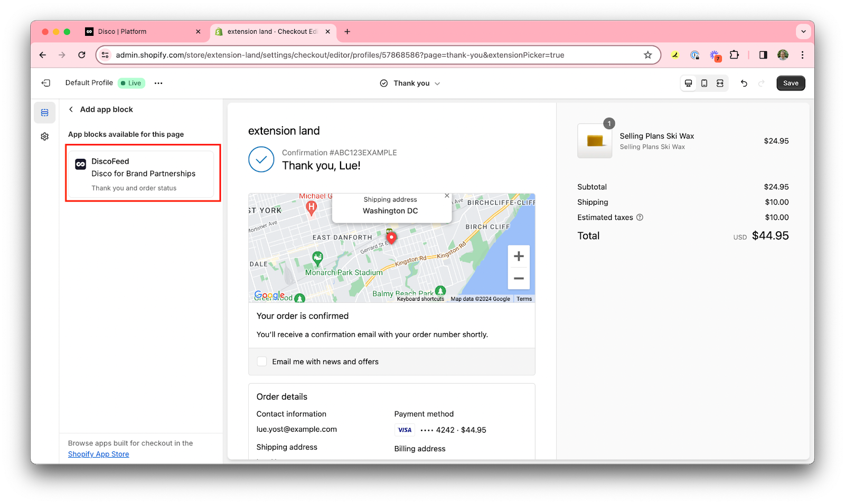Click the red shipping location pin
The width and height of the screenshot is (845, 504).
point(391,237)
